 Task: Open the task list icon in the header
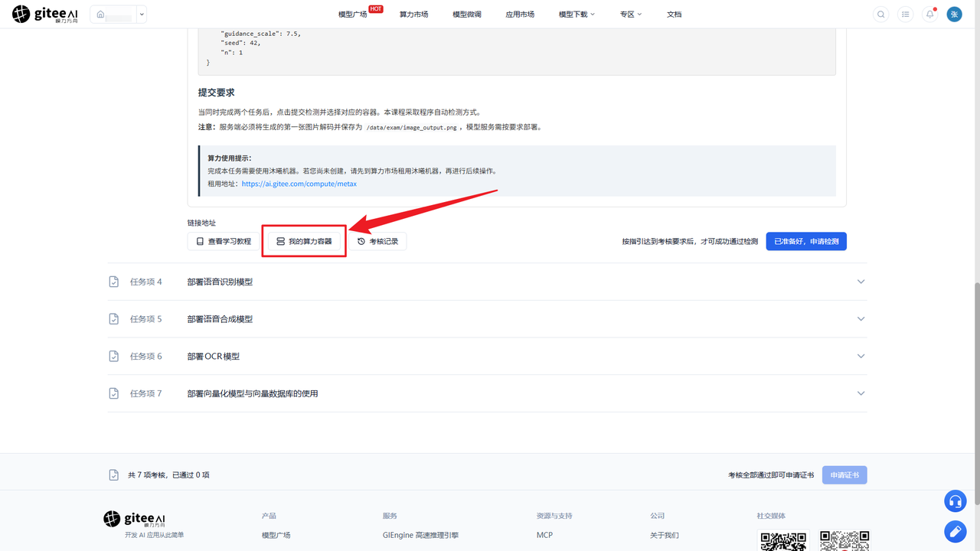pos(906,14)
